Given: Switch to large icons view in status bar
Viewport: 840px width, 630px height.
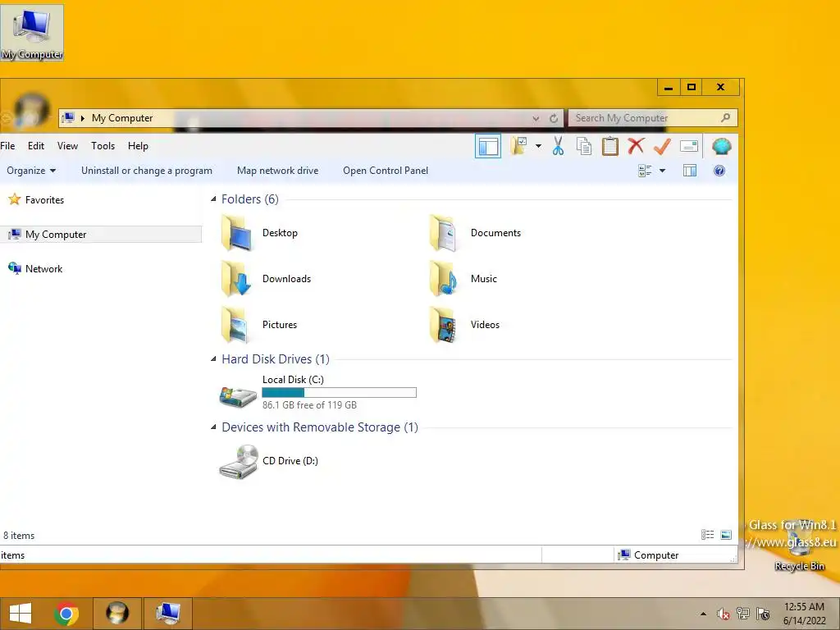Looking at the screenshot, I should click(x=726, y=535).
